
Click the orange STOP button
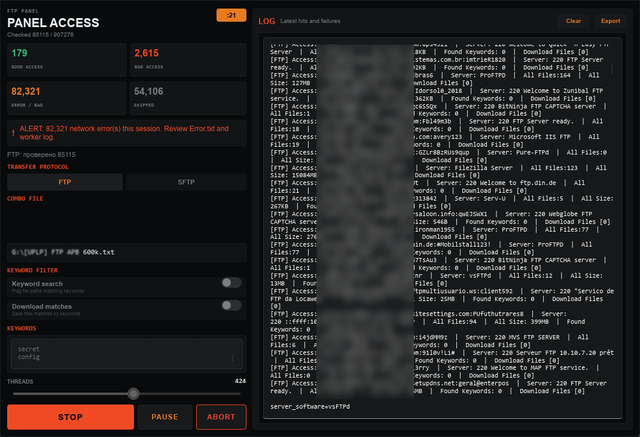pos(70,417)
